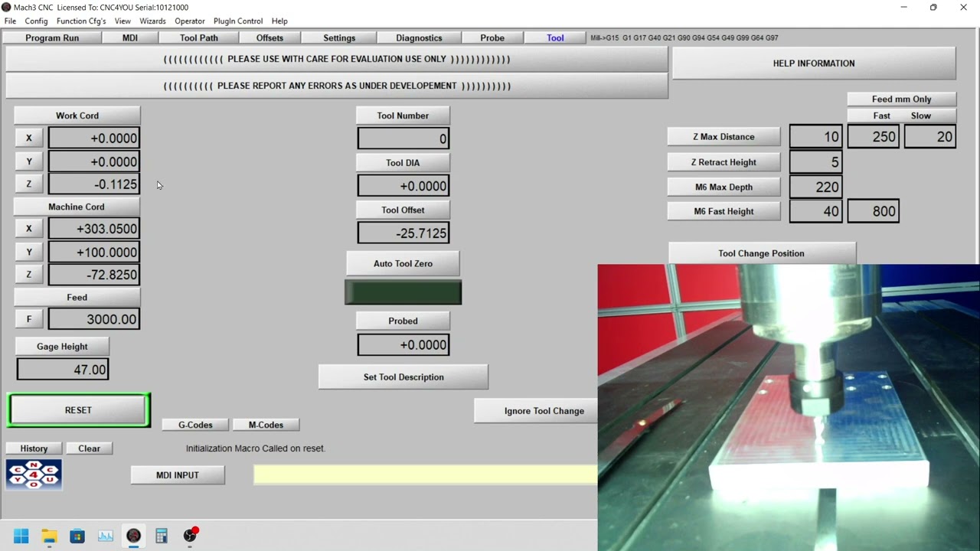Click Machine Cord Y button
Image resolution: width=980 pixels, height=551 pixels.
pyautogui.click(x=29, y=252)
